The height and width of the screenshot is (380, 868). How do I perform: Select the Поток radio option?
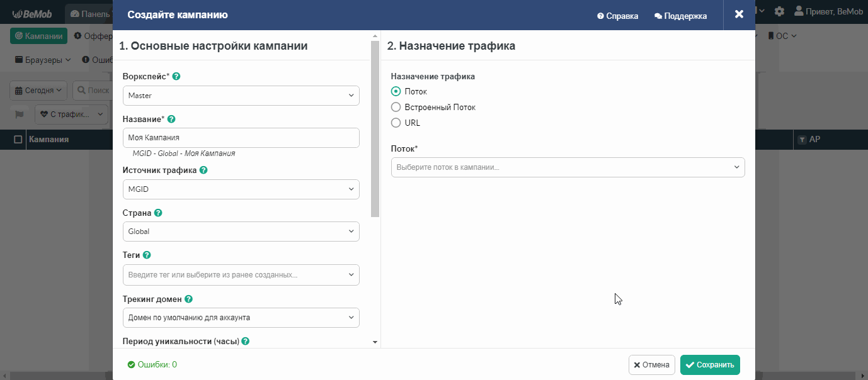click(396, 92)
